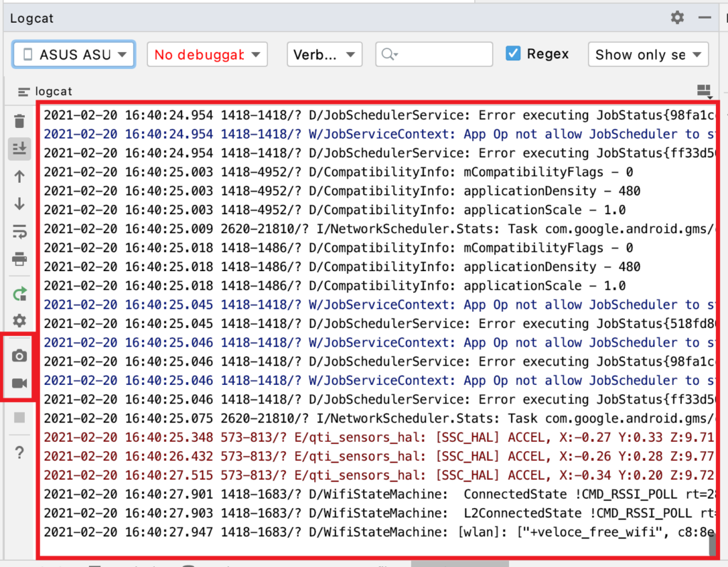This screenshot has width=728, height=567.
Task: Clear logcat with the trash icon
Action: coord(19,122)
